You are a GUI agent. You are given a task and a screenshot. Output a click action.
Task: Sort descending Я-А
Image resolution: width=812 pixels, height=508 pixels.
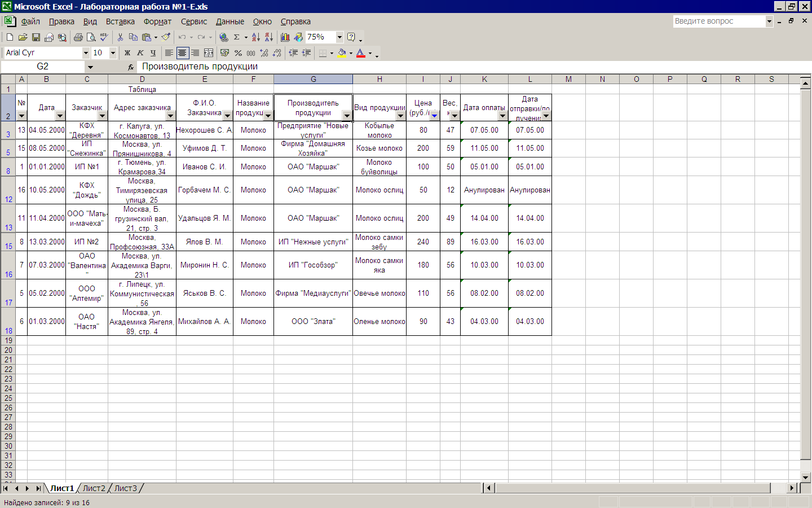(268, 37)
